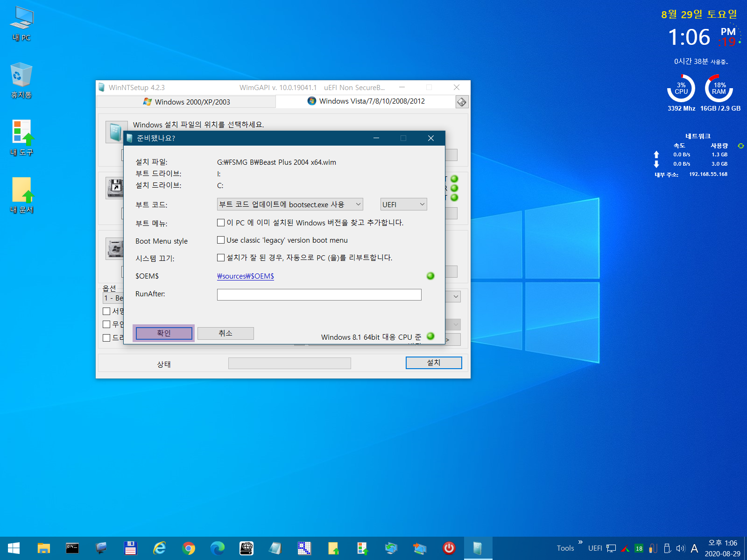Expand the Tools overflow chevron in the taskbar
747x560 pixels.
[580, 542]
